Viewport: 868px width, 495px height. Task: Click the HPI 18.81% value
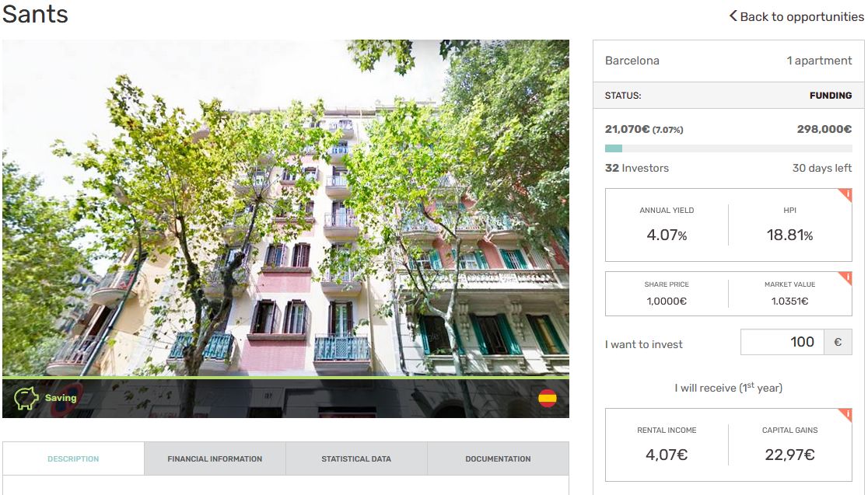pos(789,235)
